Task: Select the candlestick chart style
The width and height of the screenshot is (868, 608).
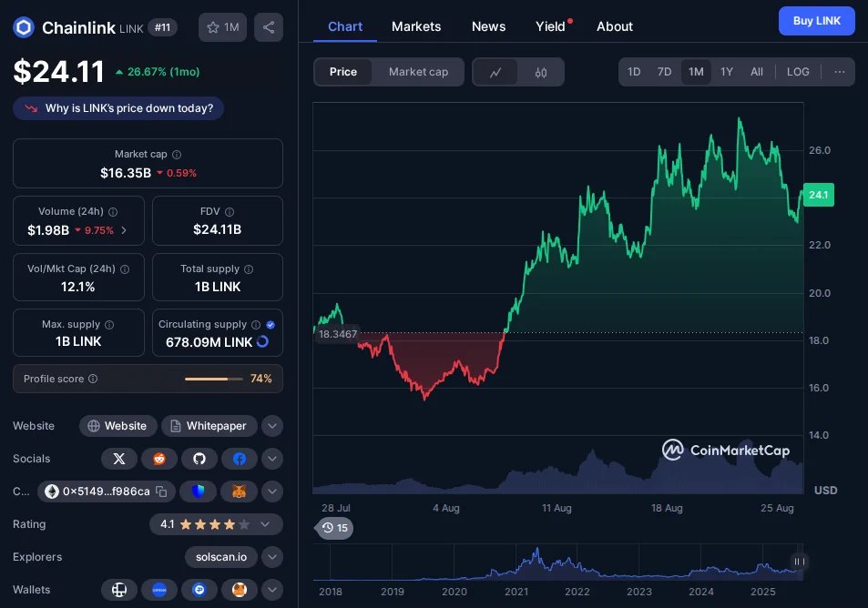Action: 541,73
